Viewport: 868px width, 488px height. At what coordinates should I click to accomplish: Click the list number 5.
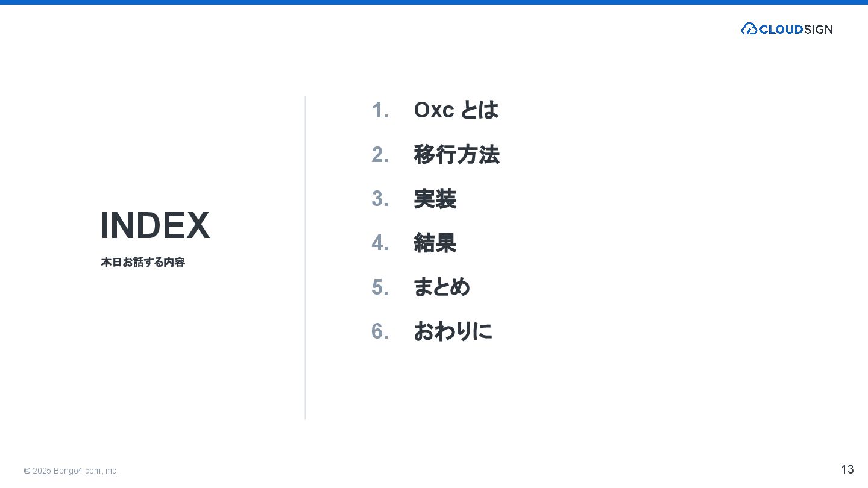[x=380, y=288]
